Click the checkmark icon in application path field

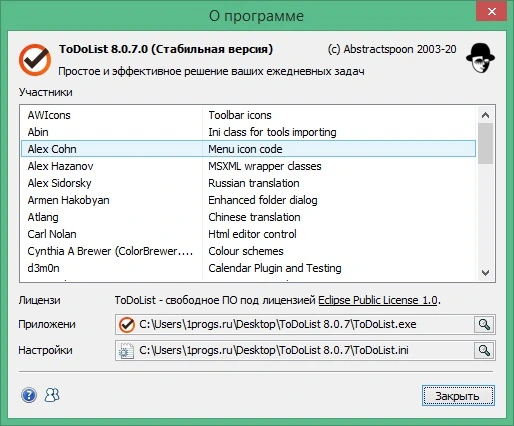[127, 325]
